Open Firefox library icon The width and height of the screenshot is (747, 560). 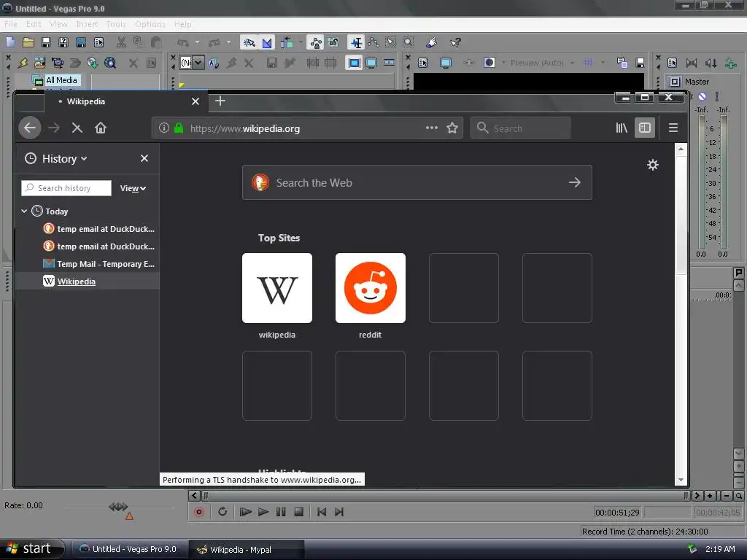(x=622, y=128)
